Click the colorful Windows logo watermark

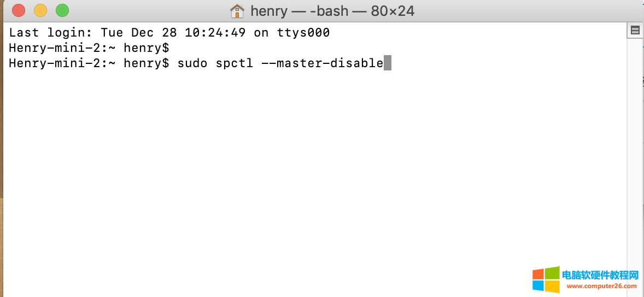pos(546,280)
